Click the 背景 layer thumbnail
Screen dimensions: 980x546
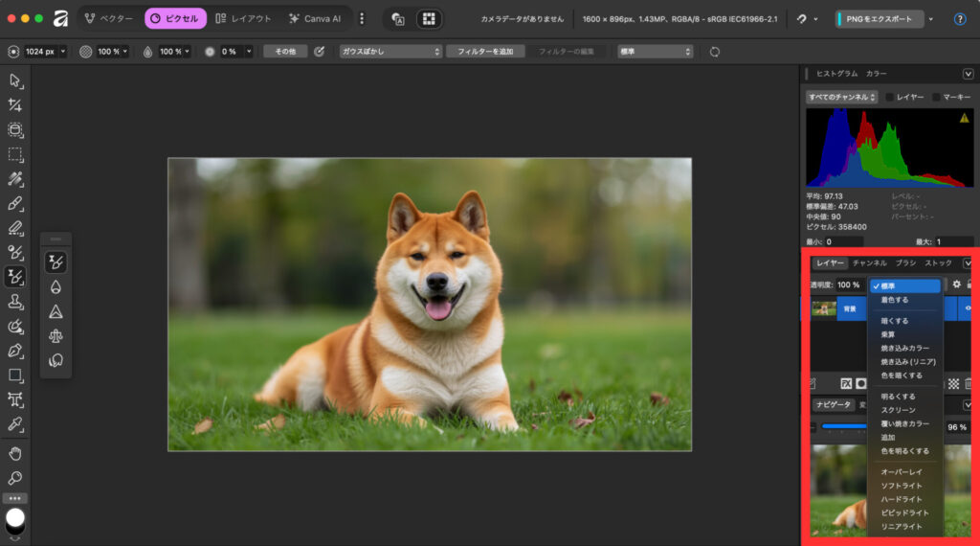point(823,308)
